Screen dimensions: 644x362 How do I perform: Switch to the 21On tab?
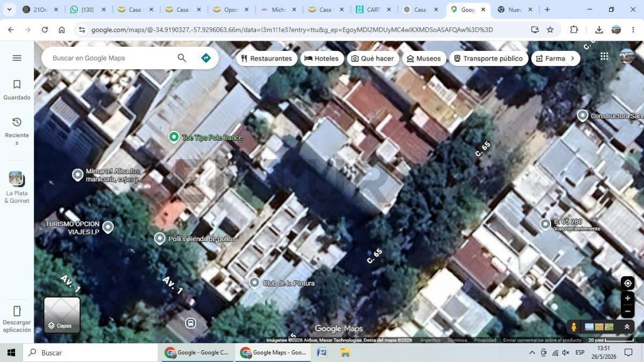point(41,10)
